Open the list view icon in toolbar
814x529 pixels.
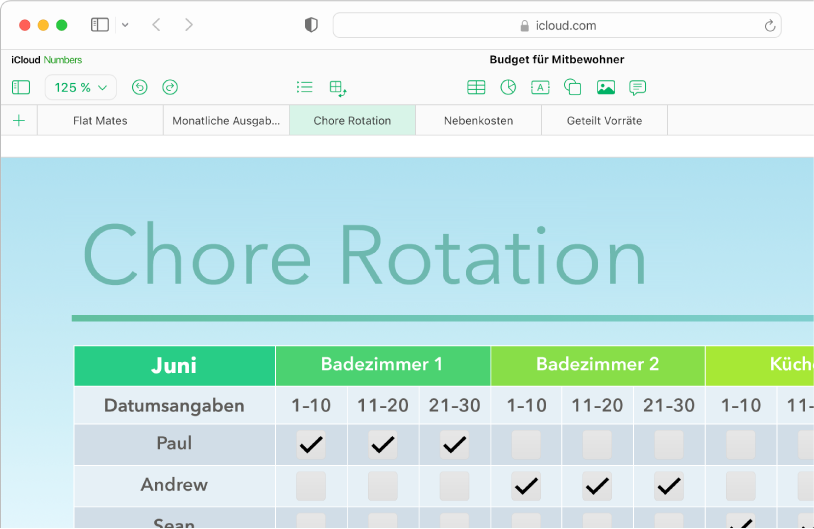click(305, 87)
